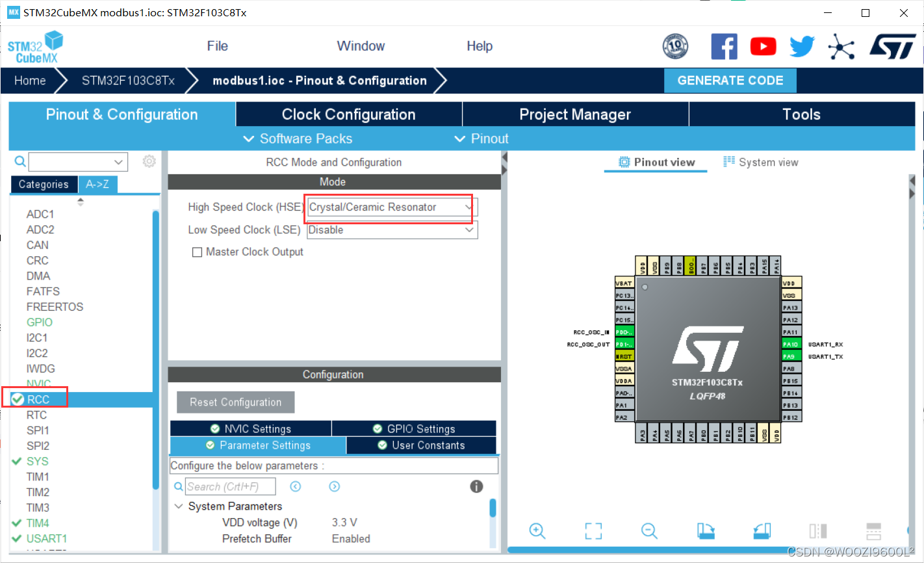Open the Help menu
This screenshot has height=563, width=924.
(x=480, y=46)
